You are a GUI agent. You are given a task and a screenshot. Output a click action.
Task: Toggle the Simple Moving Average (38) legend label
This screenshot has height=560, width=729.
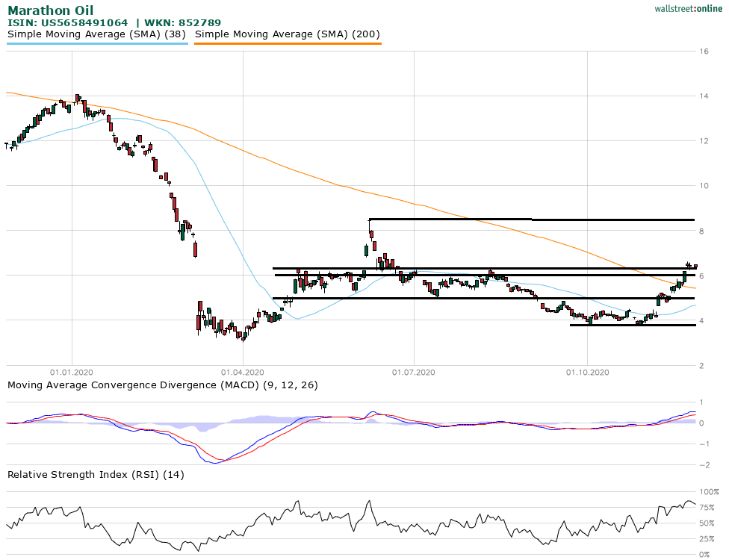(x=97, y=34)
